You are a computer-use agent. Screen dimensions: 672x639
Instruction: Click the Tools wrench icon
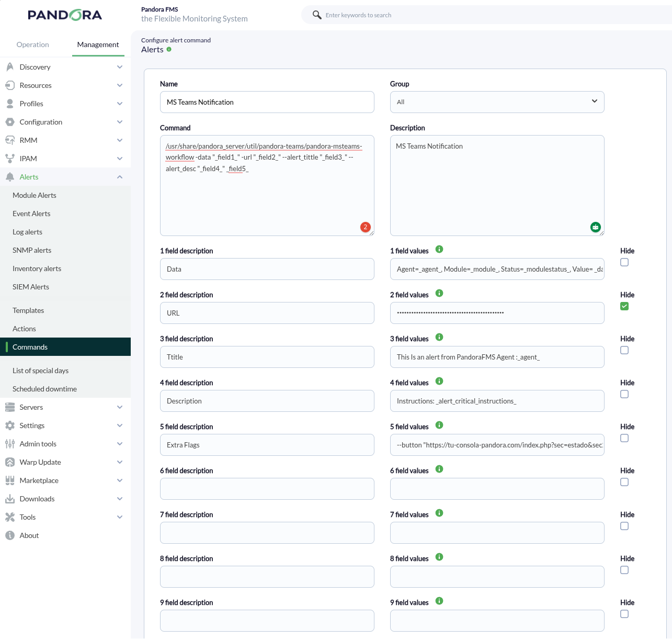point(10,517)
